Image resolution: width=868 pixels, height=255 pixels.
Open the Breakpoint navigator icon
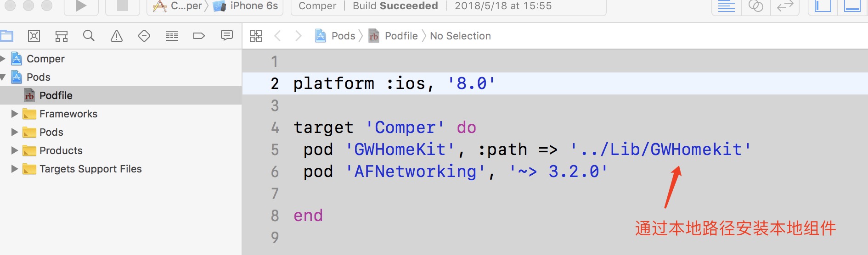point(199,36)
